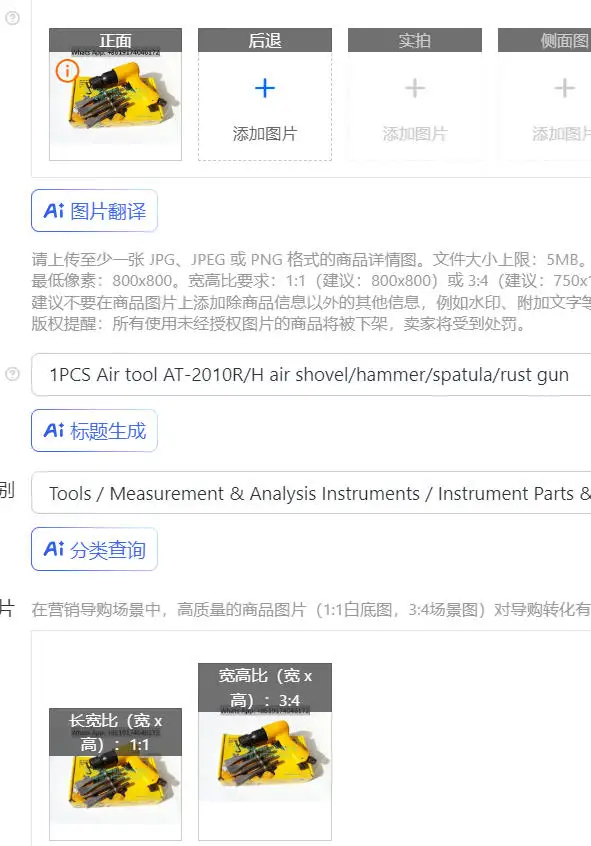Click the blue plus icon under 后退
591x846 pixels.
click(x=264, y=88)
